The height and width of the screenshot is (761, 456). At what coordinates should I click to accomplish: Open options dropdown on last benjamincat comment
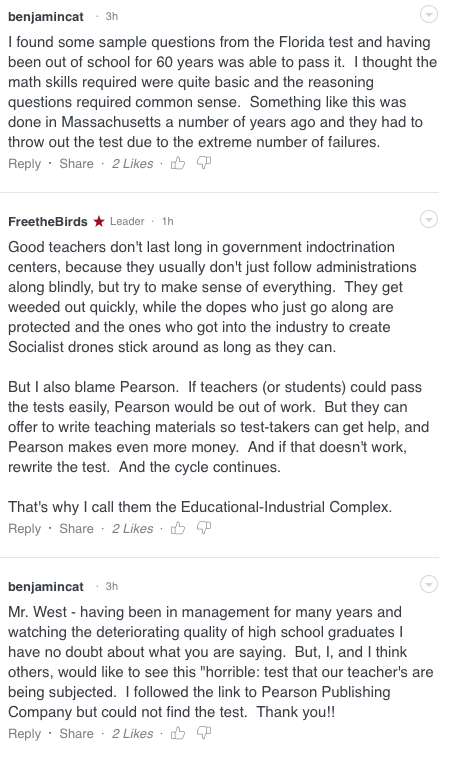pyautogui.click(x=429, y=584)
